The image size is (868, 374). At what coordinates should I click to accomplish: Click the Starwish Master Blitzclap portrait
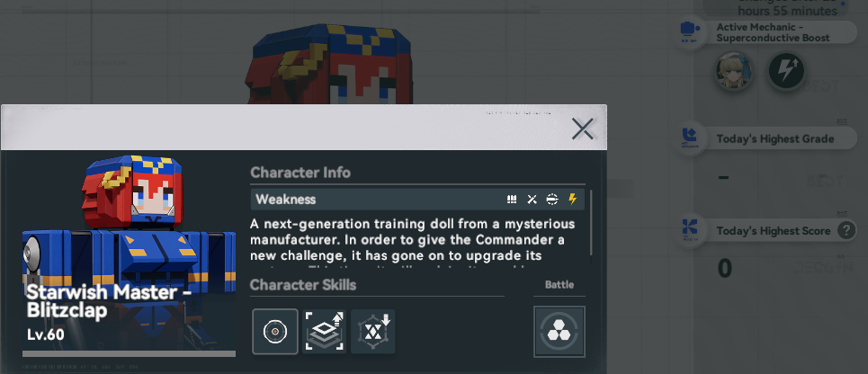pos(129,255)
